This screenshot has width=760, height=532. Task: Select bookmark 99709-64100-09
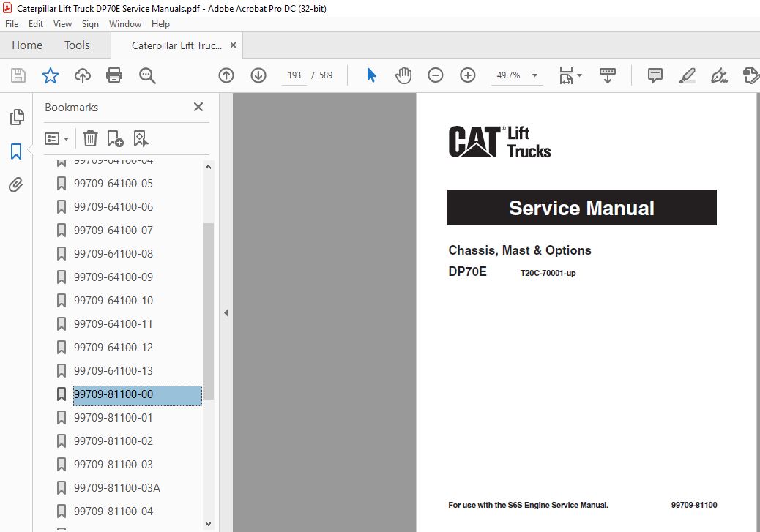click(113, 277)
